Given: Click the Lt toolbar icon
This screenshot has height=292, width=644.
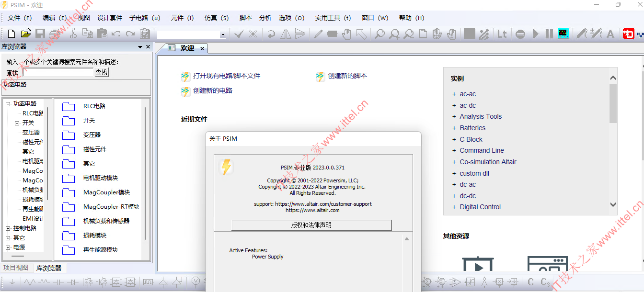Looking at the screenshot, I should pos(502,34).
